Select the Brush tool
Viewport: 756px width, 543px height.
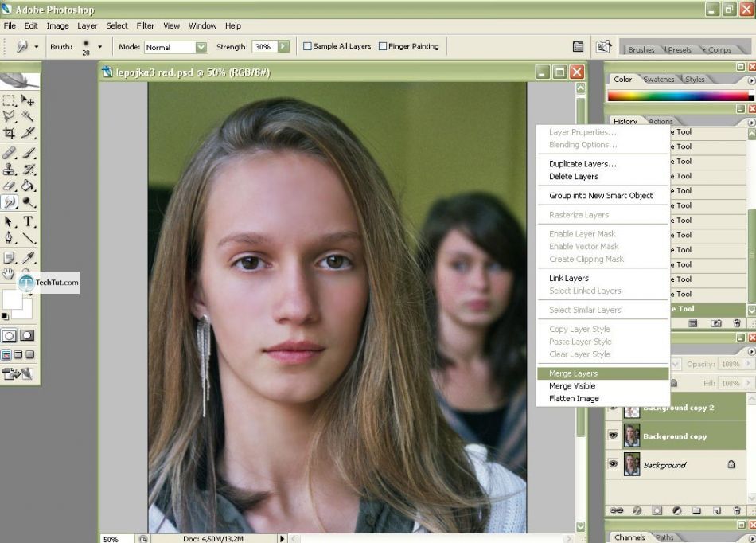[28, 154]
